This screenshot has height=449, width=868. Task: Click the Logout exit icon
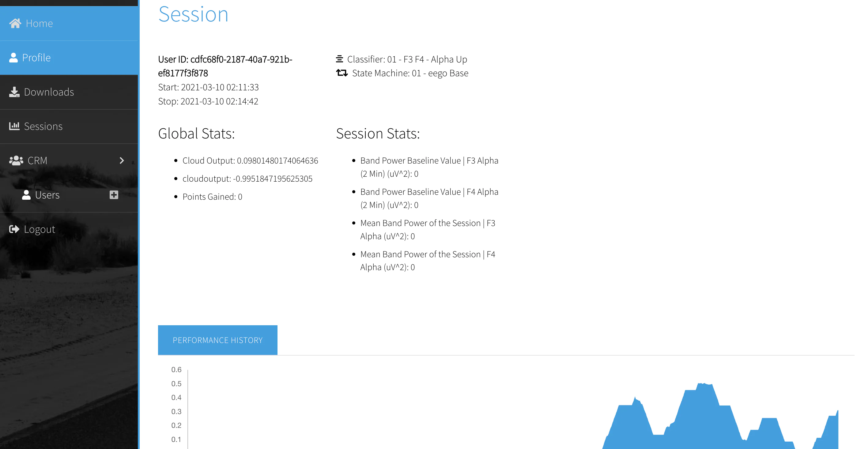14,229
